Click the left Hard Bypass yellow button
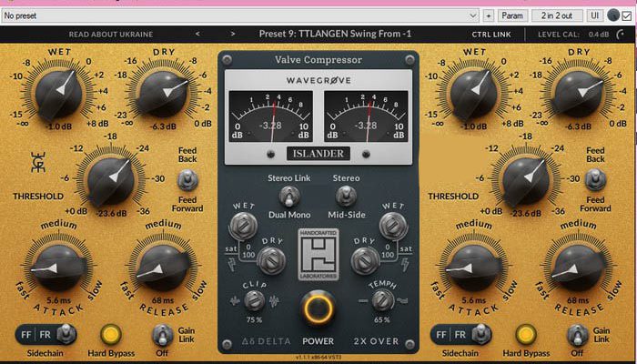 click(x=112, y=334)
